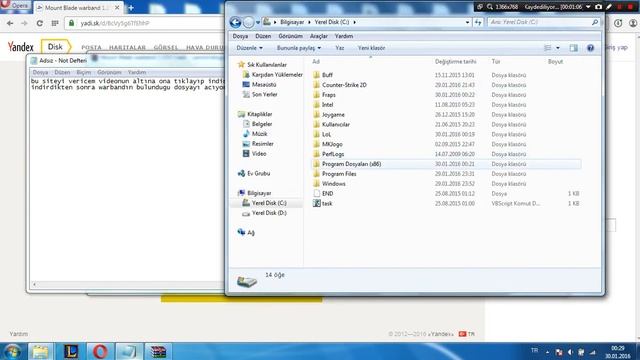Screen dimensions: 640x360
Task: Open the Görünüm menu in Explorer
Action: click(291, 36)
